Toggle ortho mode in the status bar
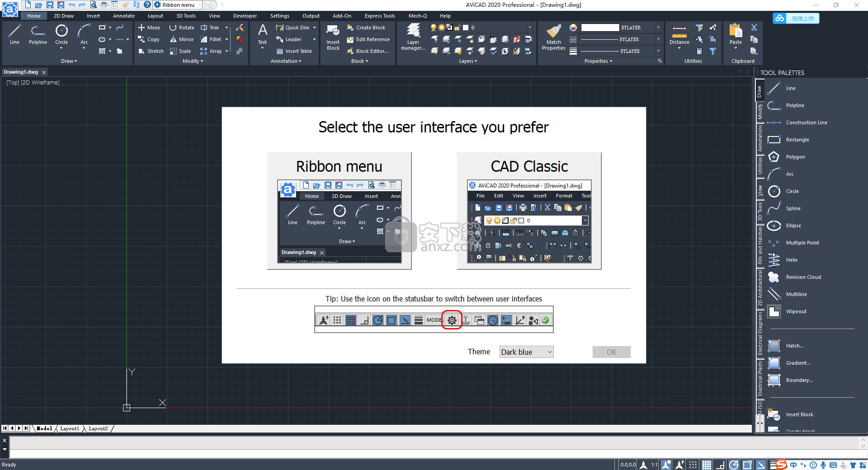868x470 pixels. point(720,465)
